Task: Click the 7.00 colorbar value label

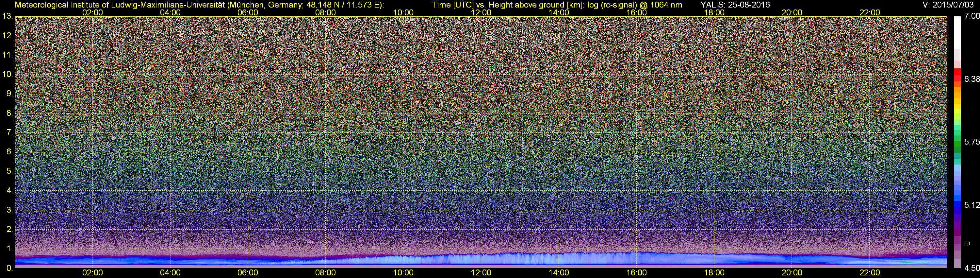Action: click(972, 16)
